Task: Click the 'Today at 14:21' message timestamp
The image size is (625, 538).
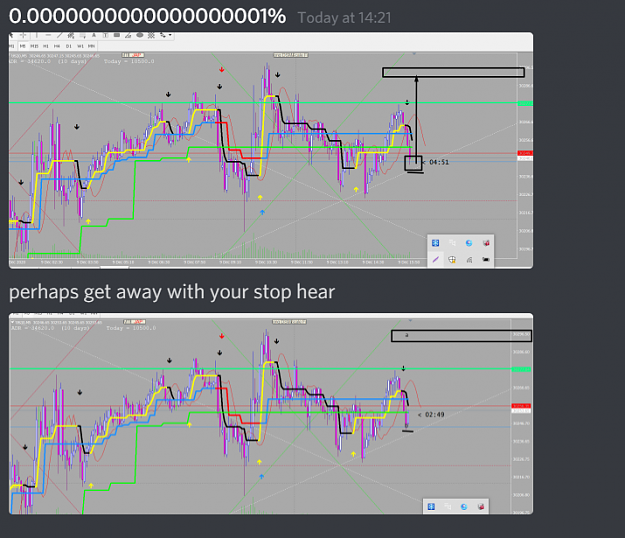Action: (344, 18)
